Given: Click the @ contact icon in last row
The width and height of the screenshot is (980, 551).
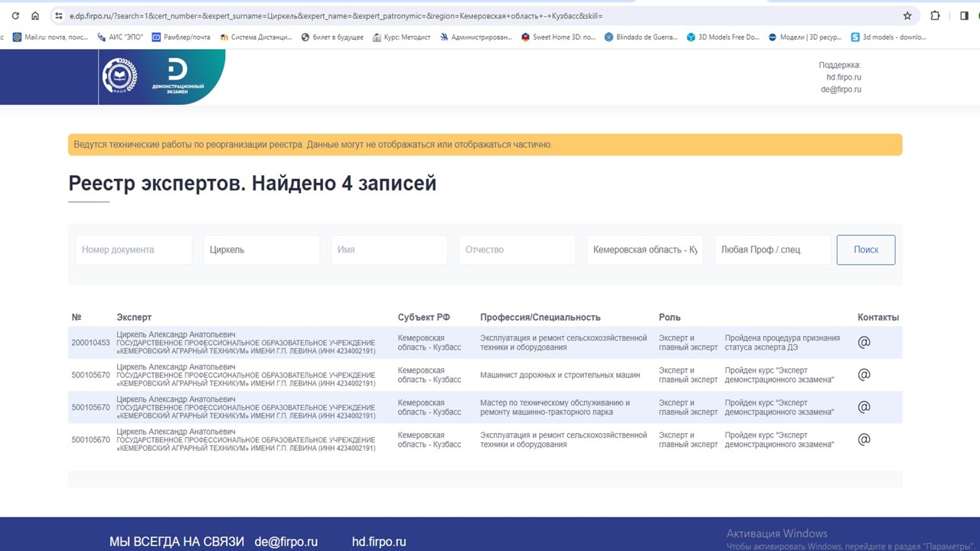Looking at the screenshot, I should [864, 439].
